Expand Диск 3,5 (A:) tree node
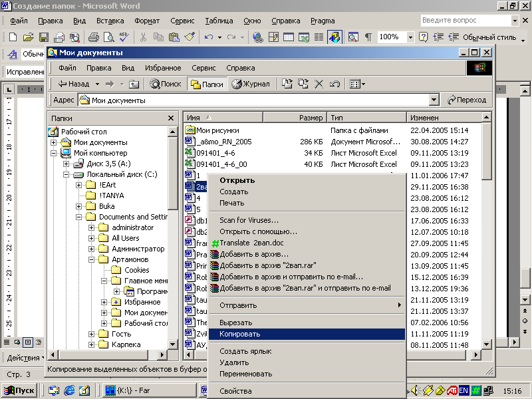 tap(66, 164)
